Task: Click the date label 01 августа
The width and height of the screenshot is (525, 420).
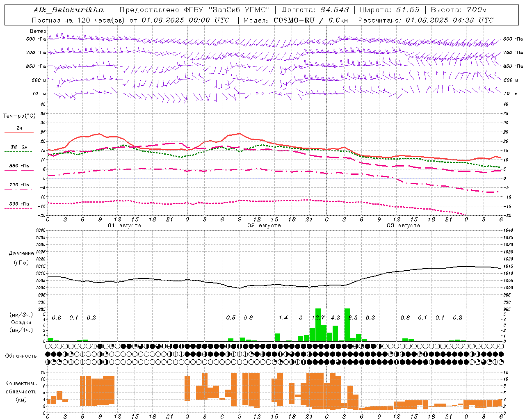Action: click(125, 226)
